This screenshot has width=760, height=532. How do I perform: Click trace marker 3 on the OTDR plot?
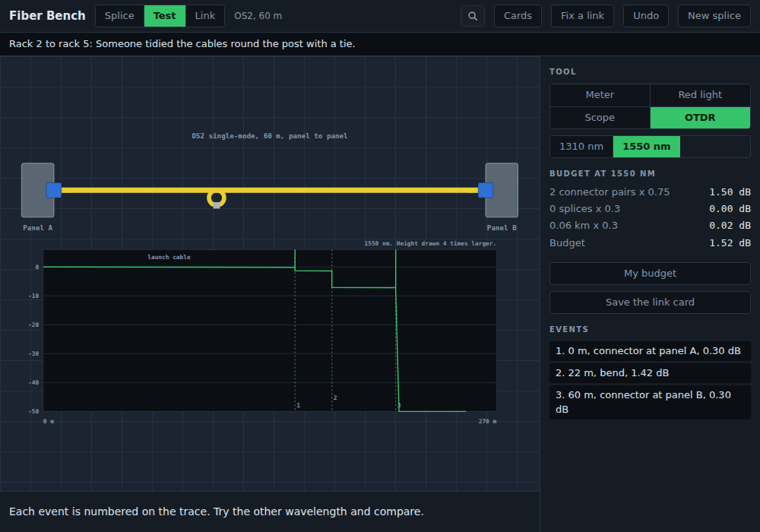[x=399, y=405]
